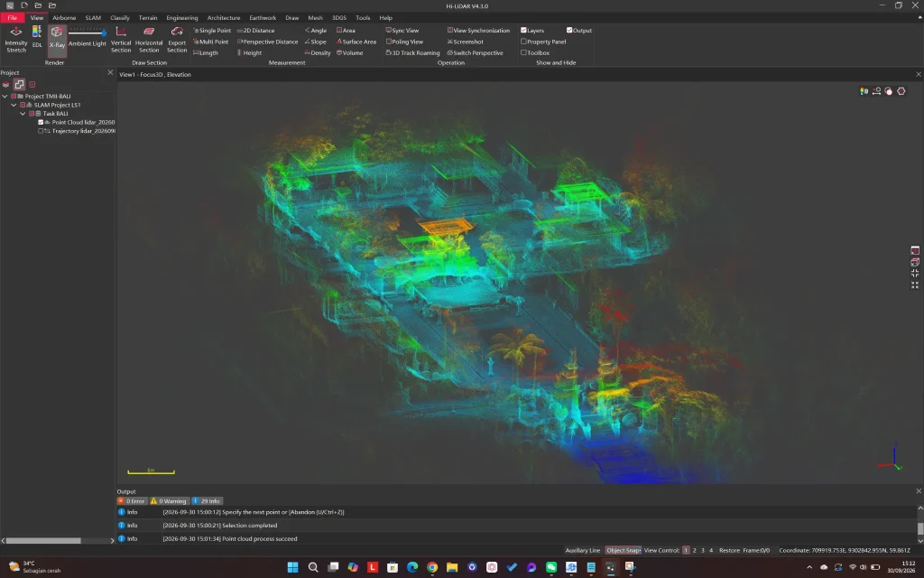Screen dimensions: 924x578
Task: Select the Area measurement tool
Action: click(346, 30)
